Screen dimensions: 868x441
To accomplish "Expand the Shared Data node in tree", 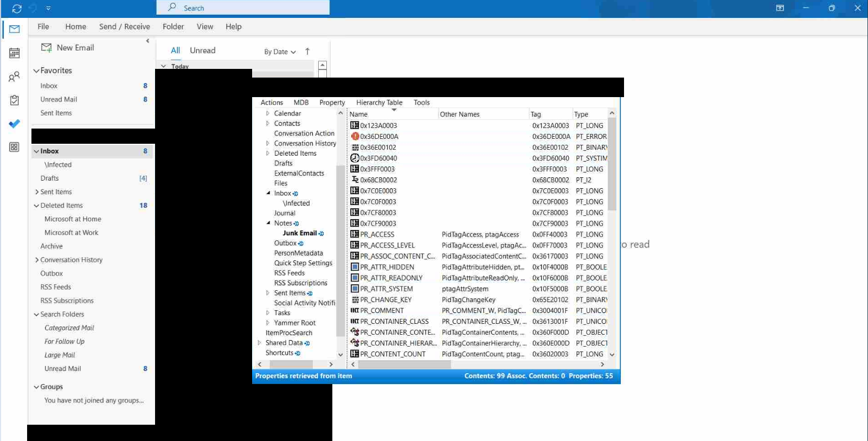I will pos(259,343).
